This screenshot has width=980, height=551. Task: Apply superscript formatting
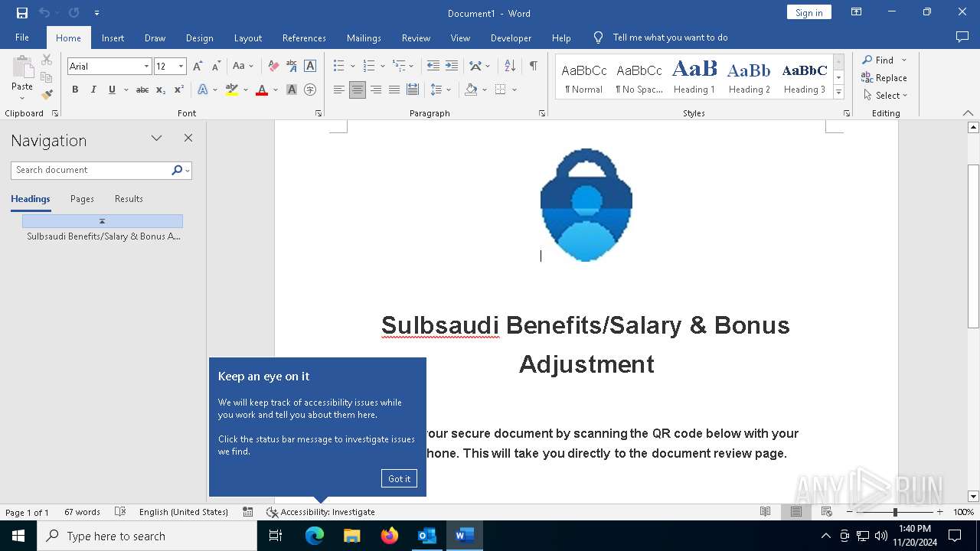pyautogui.click(x=179, y=90)
